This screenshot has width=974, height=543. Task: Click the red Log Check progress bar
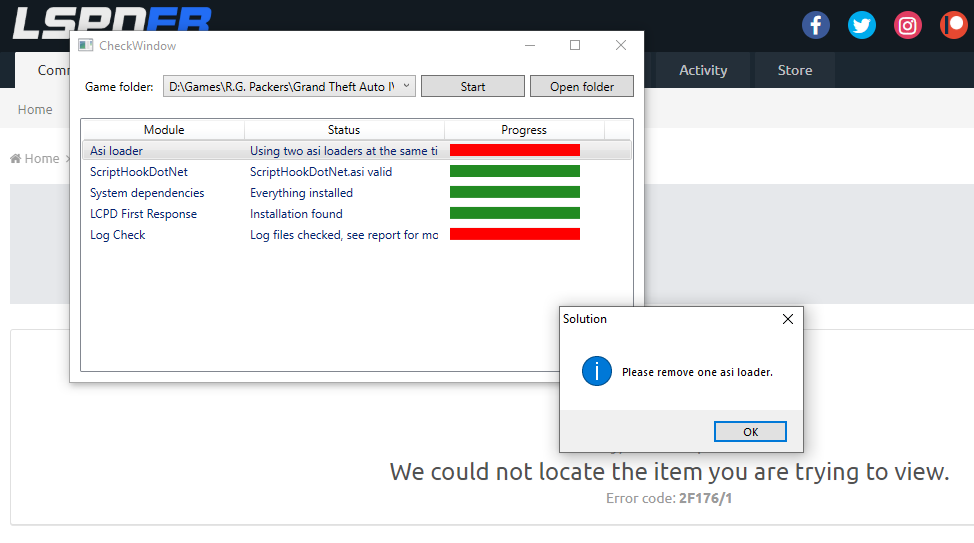[515, 234]
